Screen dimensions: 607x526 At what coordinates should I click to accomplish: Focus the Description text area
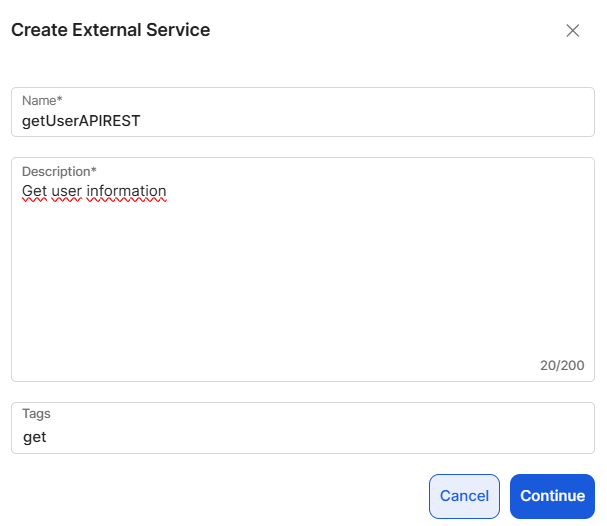[302, 270]
